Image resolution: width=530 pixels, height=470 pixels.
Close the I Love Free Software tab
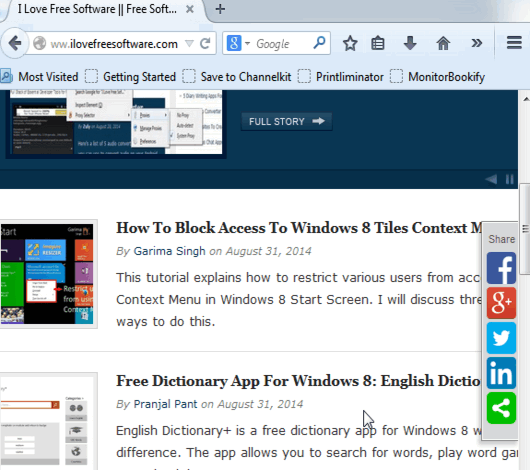click(x=190, y=9)
